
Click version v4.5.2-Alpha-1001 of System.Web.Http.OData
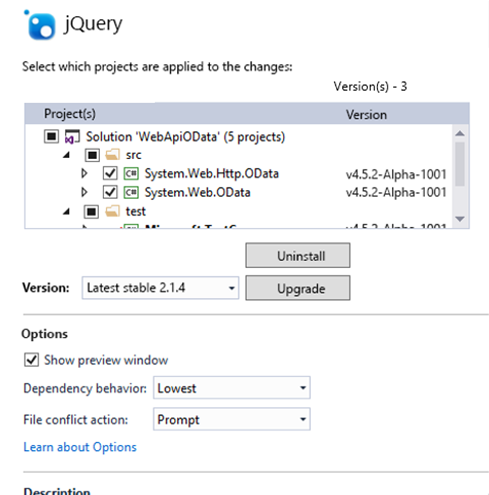(x=396, y=174)
